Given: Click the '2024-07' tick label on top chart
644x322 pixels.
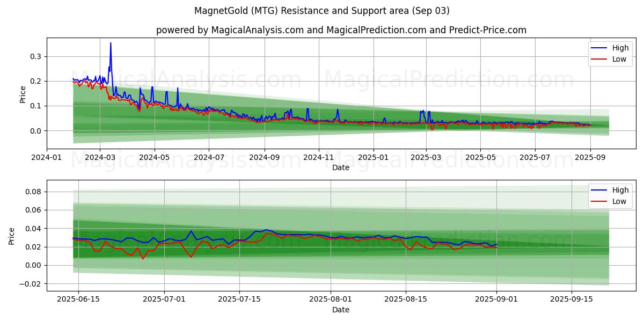Looking at the screenshot, I should point(209,157).
